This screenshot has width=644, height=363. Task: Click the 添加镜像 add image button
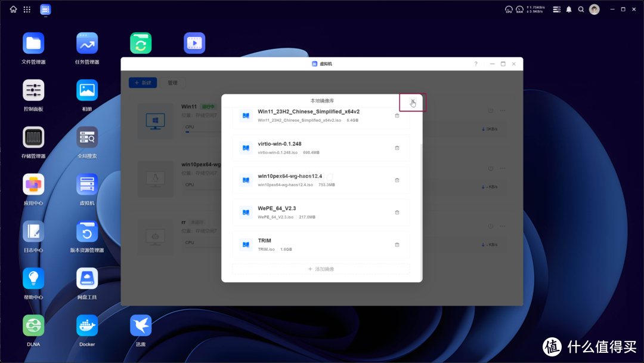pyautogui.click(x=321, y=269)
